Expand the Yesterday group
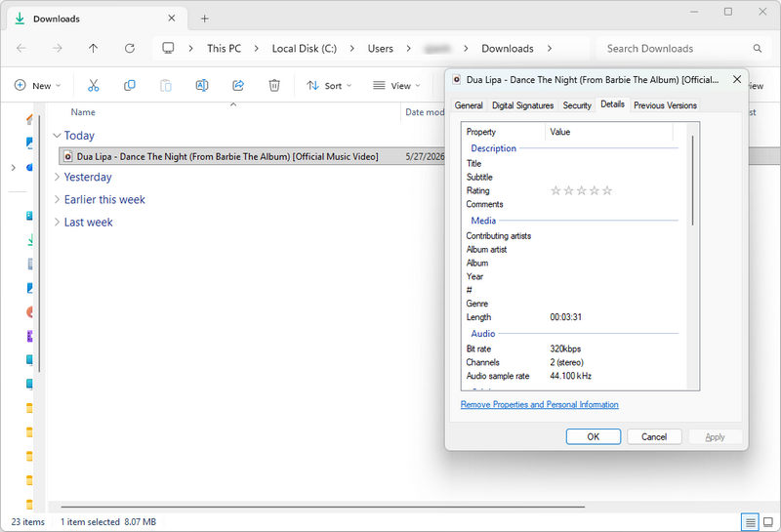 pos(57,177)
